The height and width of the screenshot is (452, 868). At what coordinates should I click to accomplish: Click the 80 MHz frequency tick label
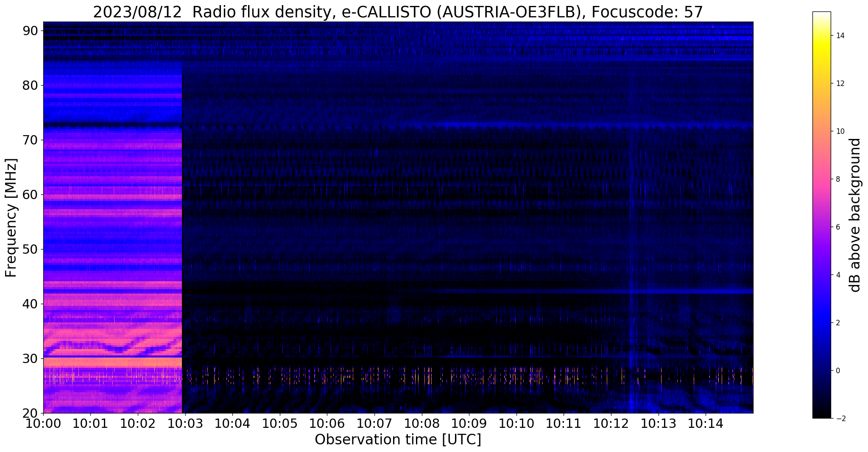coord(30,85)
